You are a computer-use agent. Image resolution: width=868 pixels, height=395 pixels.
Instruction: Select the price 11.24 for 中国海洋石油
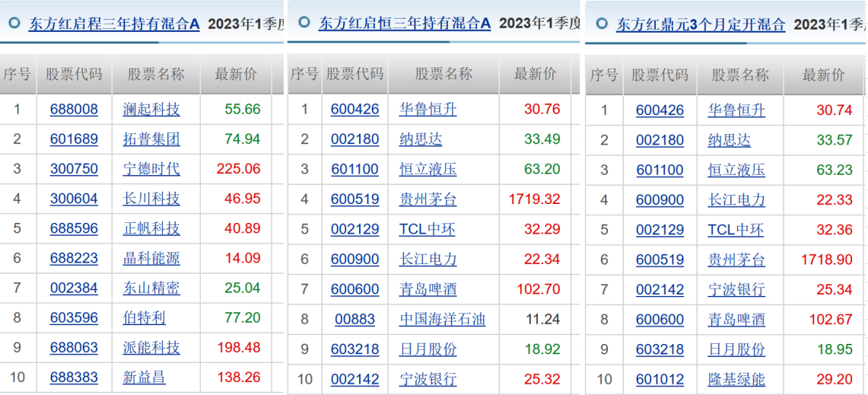coord(542,320)
